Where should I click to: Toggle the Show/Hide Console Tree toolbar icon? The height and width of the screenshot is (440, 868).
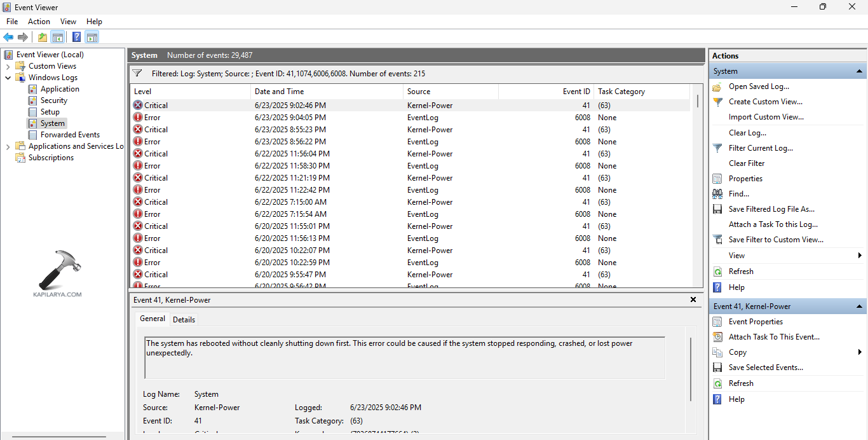(x=58, y=37)
